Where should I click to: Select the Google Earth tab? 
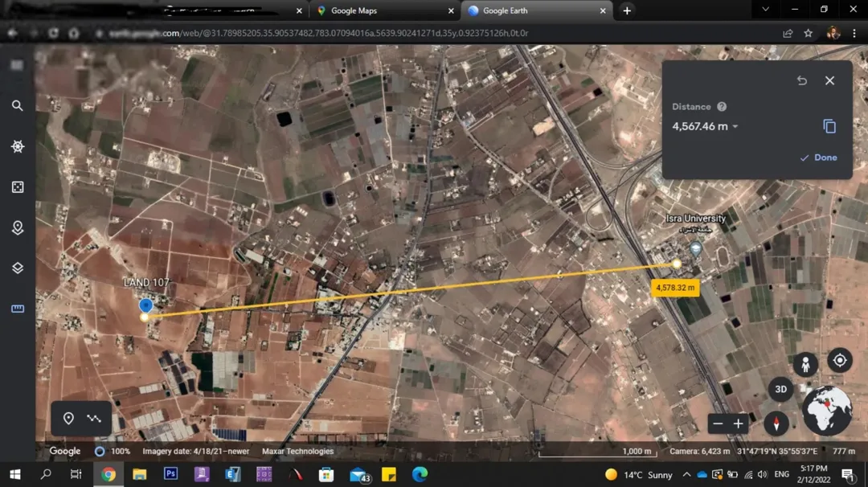click(536, 10)
